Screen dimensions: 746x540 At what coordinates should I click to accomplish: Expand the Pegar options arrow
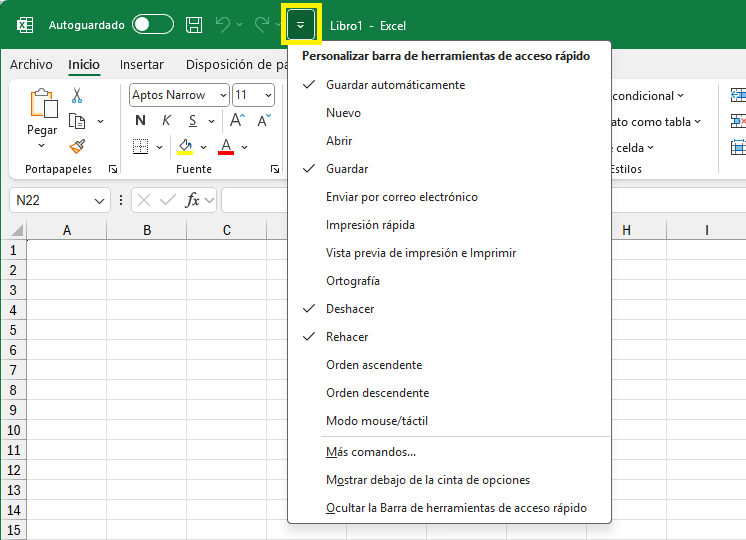pyautogui.click(x=41, y=146)
